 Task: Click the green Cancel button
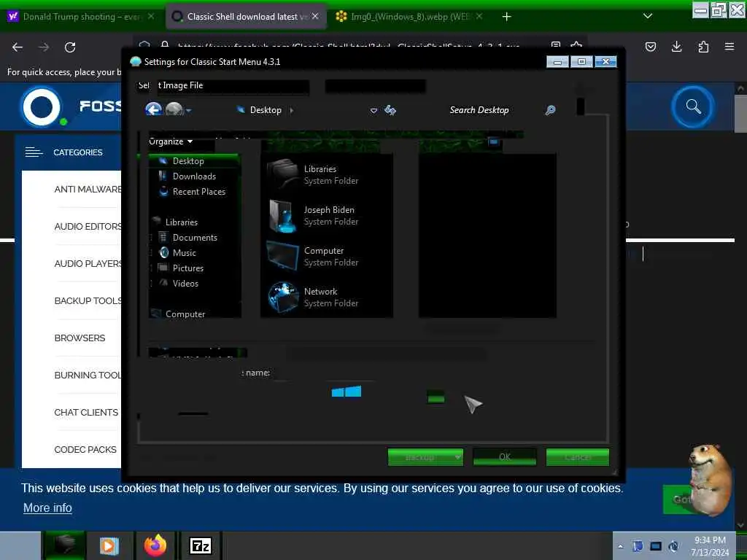pyautogui.click(x=578, y=457)
